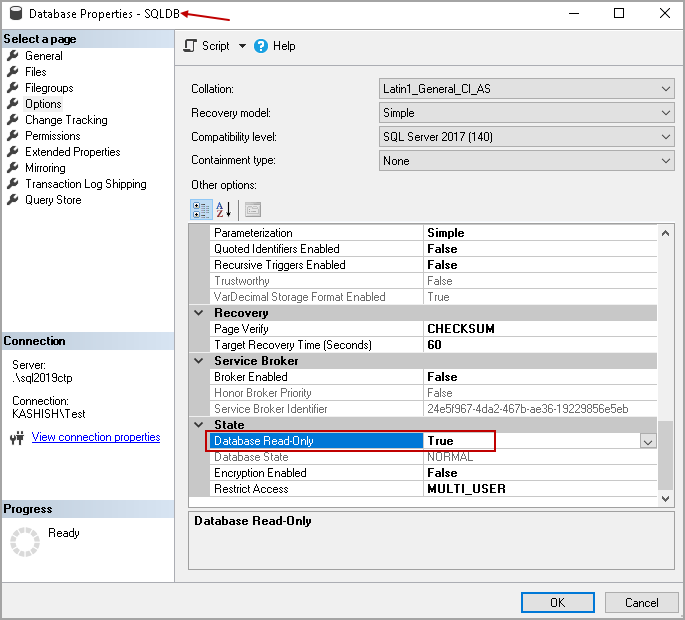Switch to the Change Tracking page
This screenshot has height=620, width=685.
66,120
